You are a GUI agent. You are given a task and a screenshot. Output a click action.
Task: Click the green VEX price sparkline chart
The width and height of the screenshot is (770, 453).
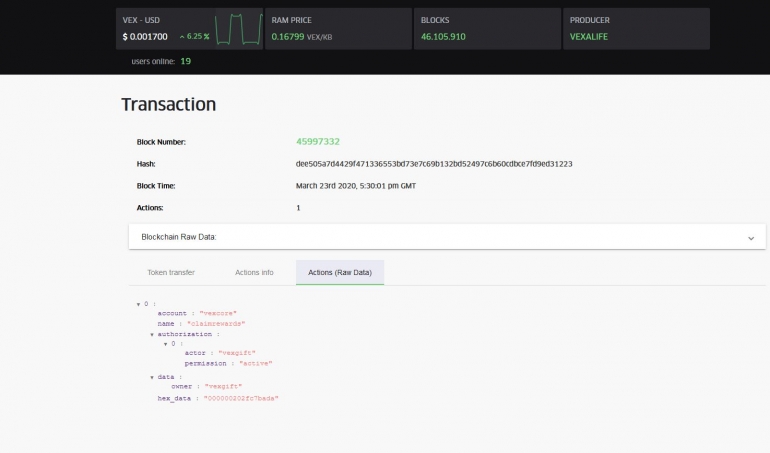pos(238,29)
